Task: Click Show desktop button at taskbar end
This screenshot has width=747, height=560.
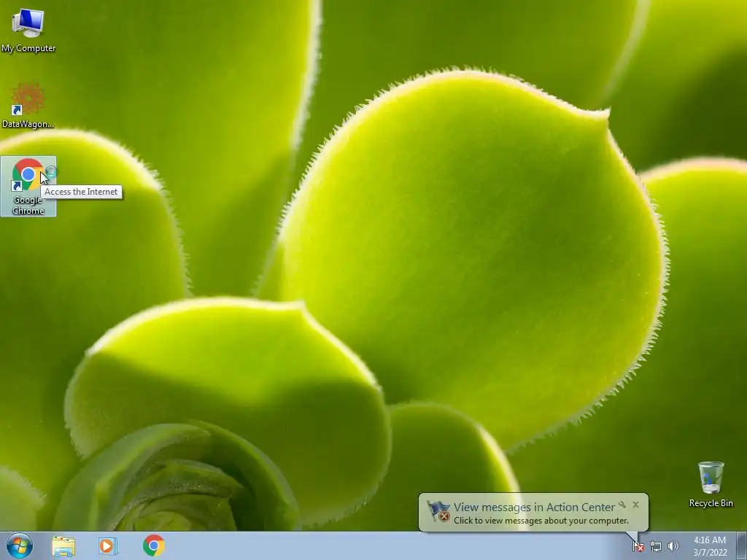Action: point(742,545)
